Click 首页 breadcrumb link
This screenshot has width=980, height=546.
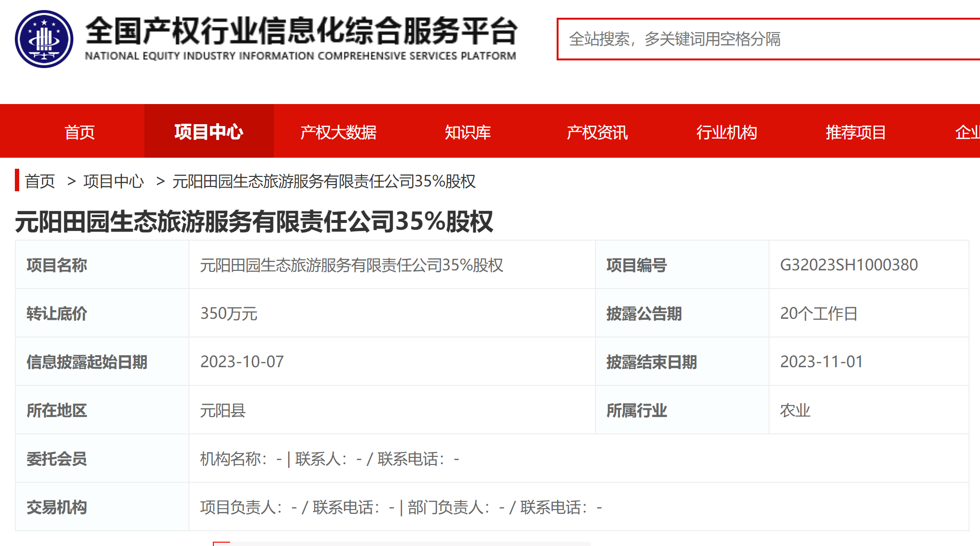40,181
